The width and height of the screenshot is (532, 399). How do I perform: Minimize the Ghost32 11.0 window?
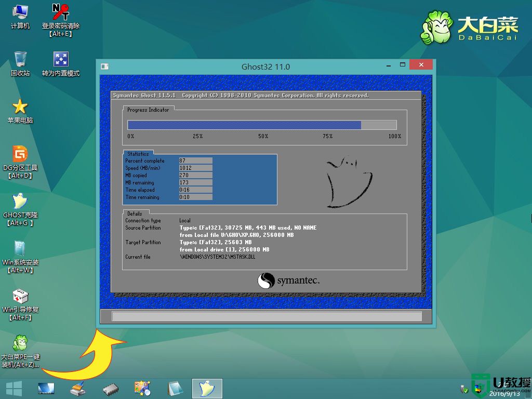[388, 66]
